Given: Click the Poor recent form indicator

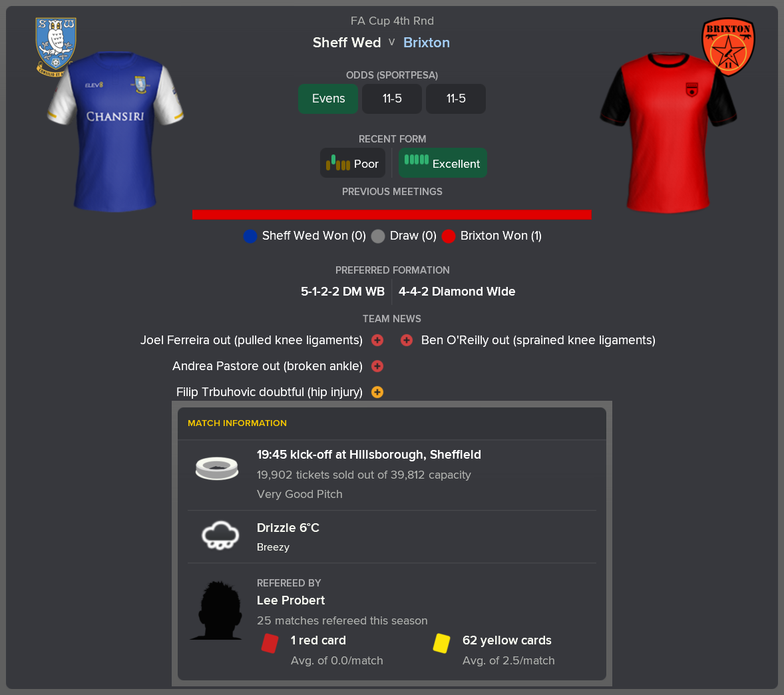Looking at the screenshot, I should pyautogui.click(x=353, y=163).
